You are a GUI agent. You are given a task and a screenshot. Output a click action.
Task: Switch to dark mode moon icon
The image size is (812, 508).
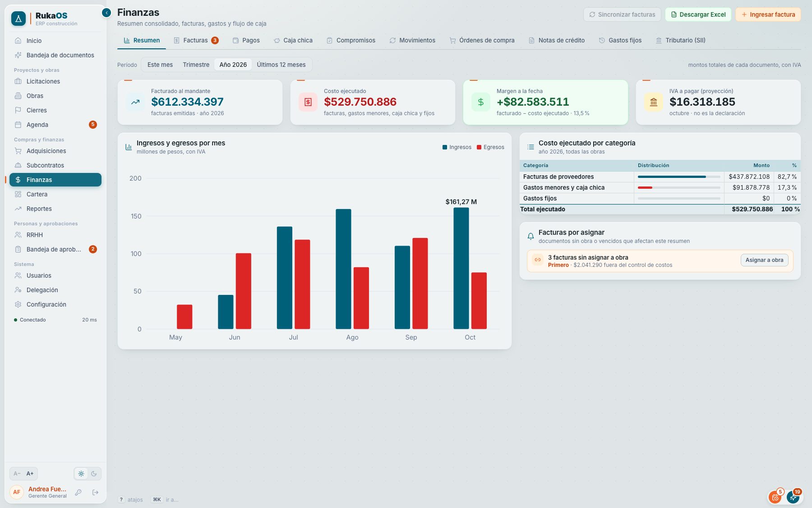94,474
